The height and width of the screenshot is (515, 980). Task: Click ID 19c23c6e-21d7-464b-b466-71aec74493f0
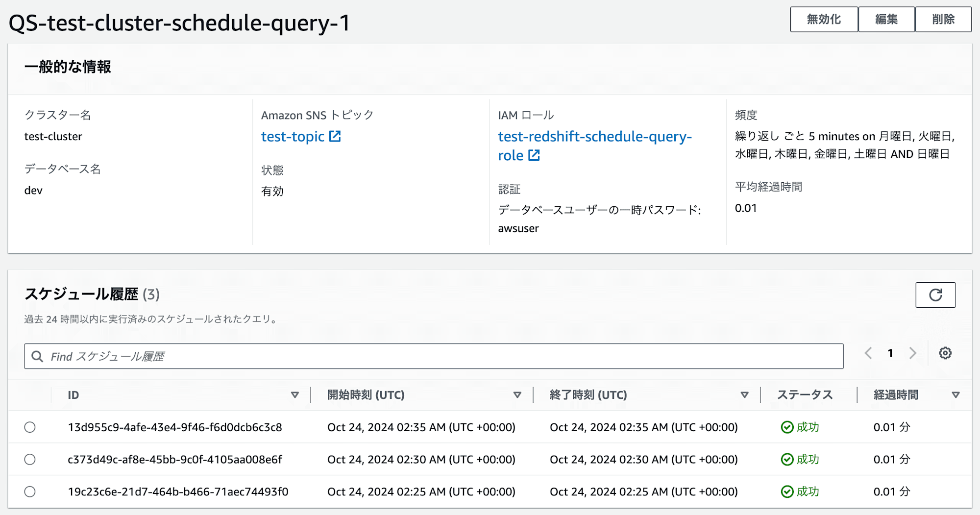178,492
